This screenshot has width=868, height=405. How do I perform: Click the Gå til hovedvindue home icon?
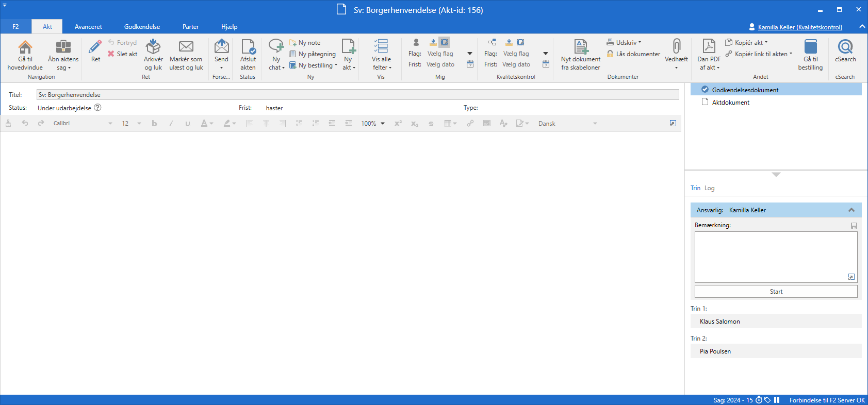click(25, 47)
